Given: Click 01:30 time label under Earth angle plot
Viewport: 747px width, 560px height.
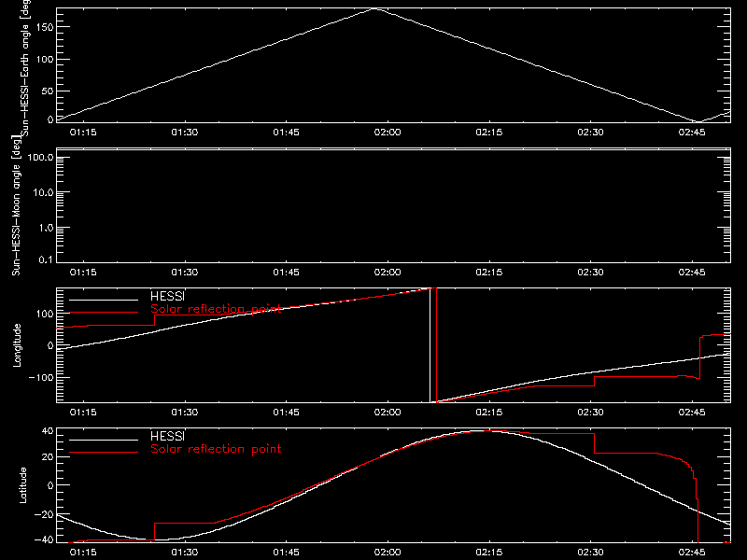Looking at the screenshot, I should pos(185,132).
